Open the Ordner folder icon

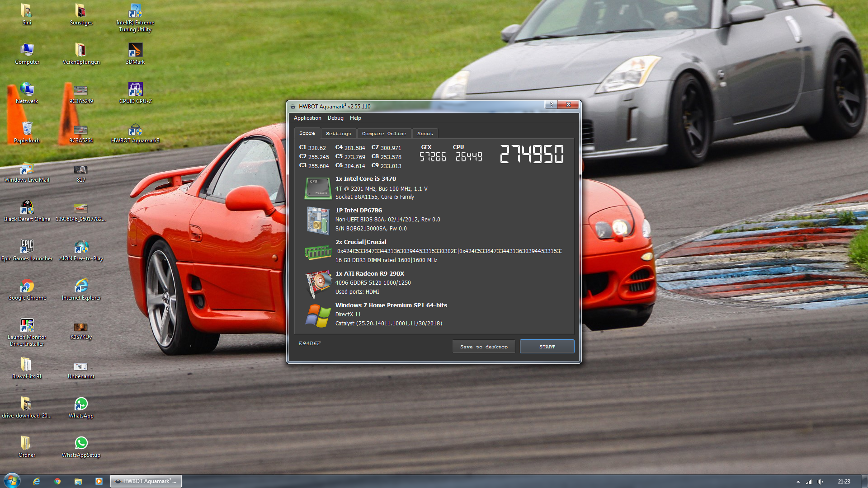[27, 447]
